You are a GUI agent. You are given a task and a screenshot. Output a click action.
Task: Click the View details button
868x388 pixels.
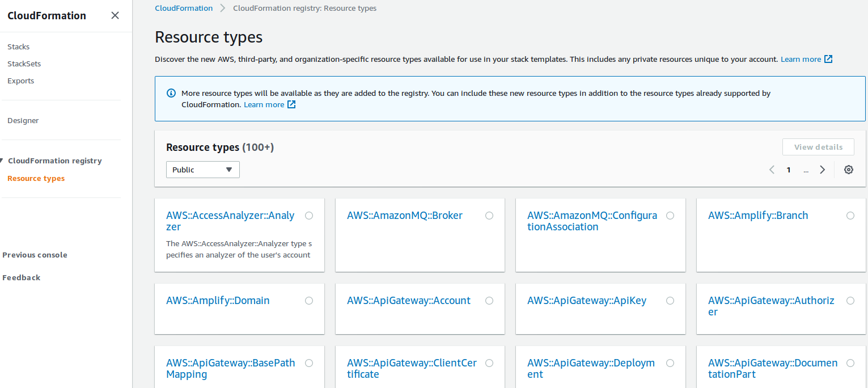818,146
